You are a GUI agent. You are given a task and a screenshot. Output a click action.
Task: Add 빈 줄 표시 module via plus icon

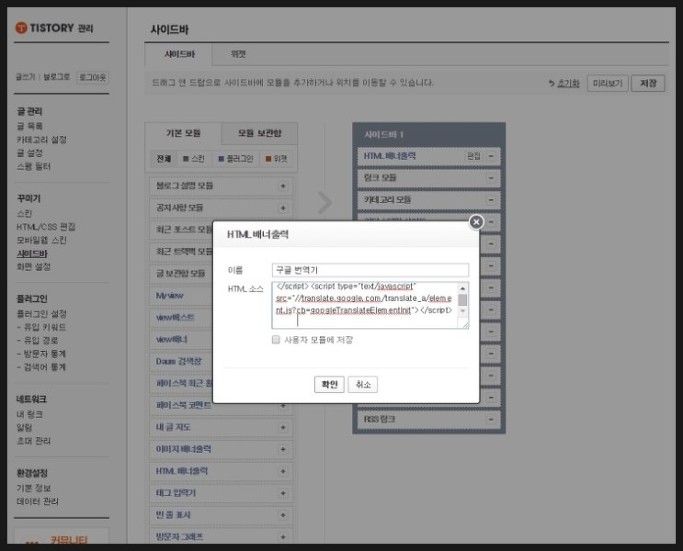[x=283, y=515]
